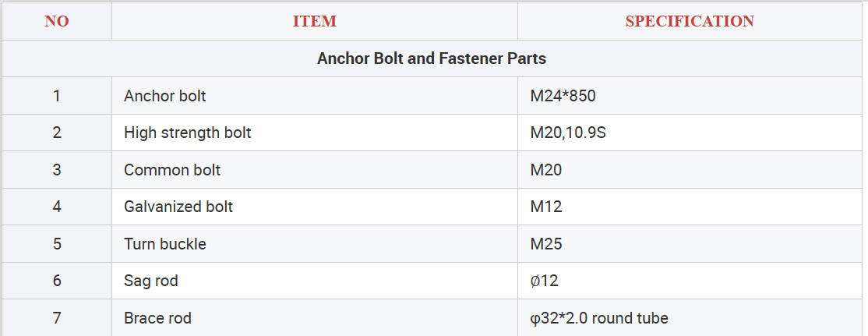This screenshot has height=336, width=868.
Task: Click the SPECIFICATION column header
Action: click(x=690, y=21)
